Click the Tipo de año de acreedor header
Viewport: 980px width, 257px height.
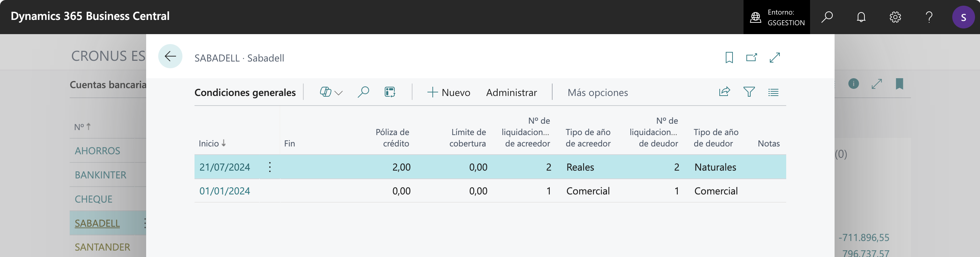point(588,138)
